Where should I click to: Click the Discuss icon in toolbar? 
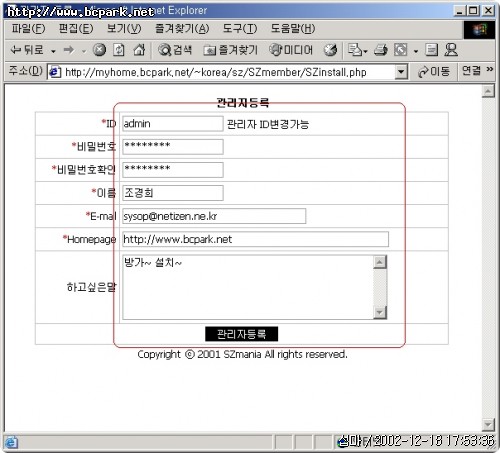click(x=431, y=50)
